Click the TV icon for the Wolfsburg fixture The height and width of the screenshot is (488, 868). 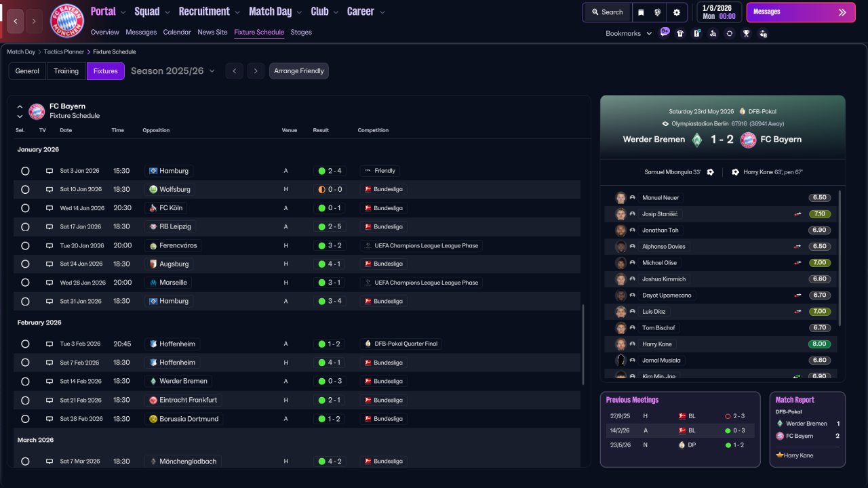(x=50, y=190)
